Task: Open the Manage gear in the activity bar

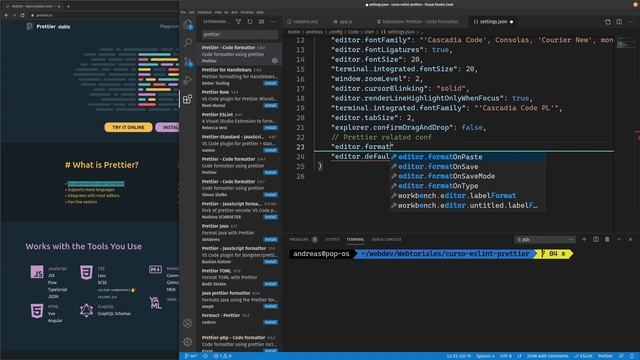Action: (x=188, y=342)
